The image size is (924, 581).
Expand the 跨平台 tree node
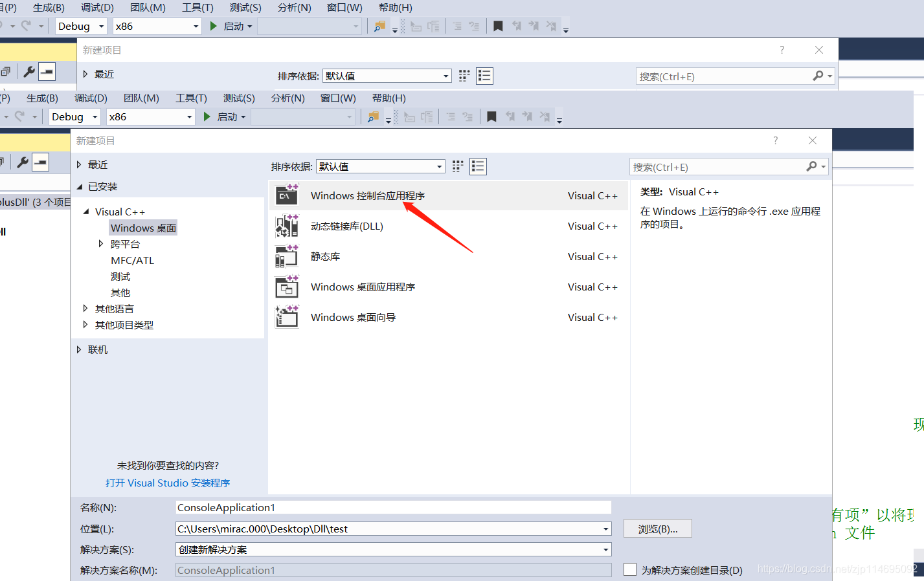point(101,244)
